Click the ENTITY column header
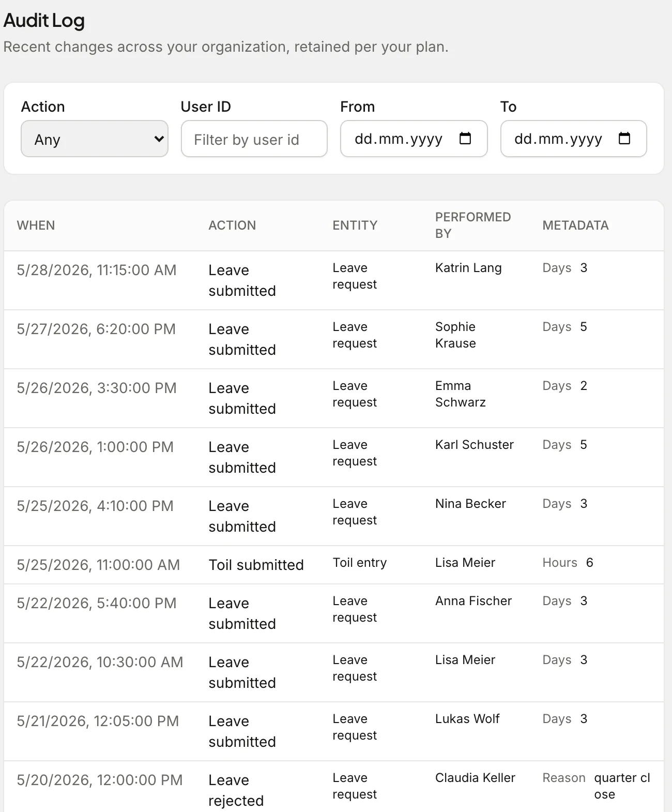Viewport: 672px width, 812px height. click(355, 225)
